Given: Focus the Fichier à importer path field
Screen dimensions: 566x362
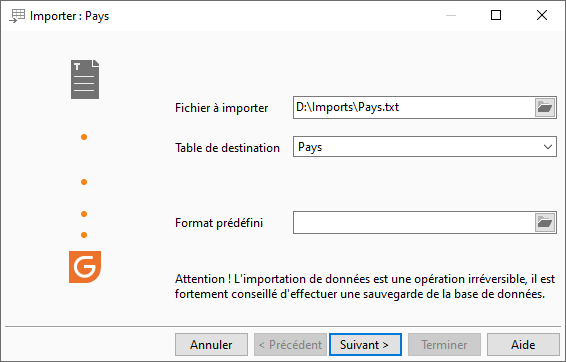Looking at the screenshot, I should [x=414, y=107].
